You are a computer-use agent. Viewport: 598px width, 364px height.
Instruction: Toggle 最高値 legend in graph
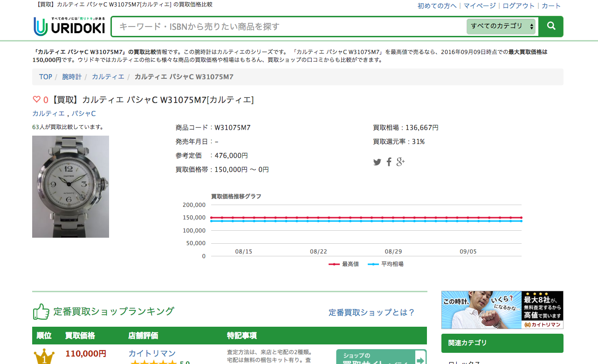coord(344,264)
